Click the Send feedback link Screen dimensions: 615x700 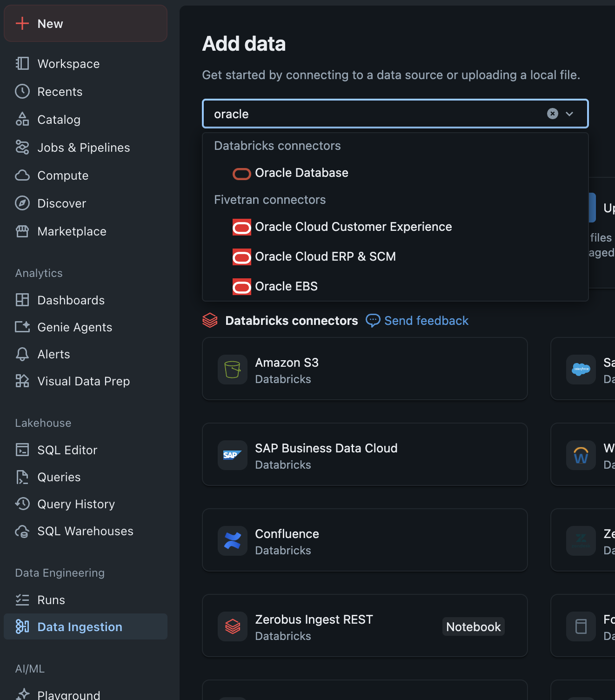click(x=417, y=321)
